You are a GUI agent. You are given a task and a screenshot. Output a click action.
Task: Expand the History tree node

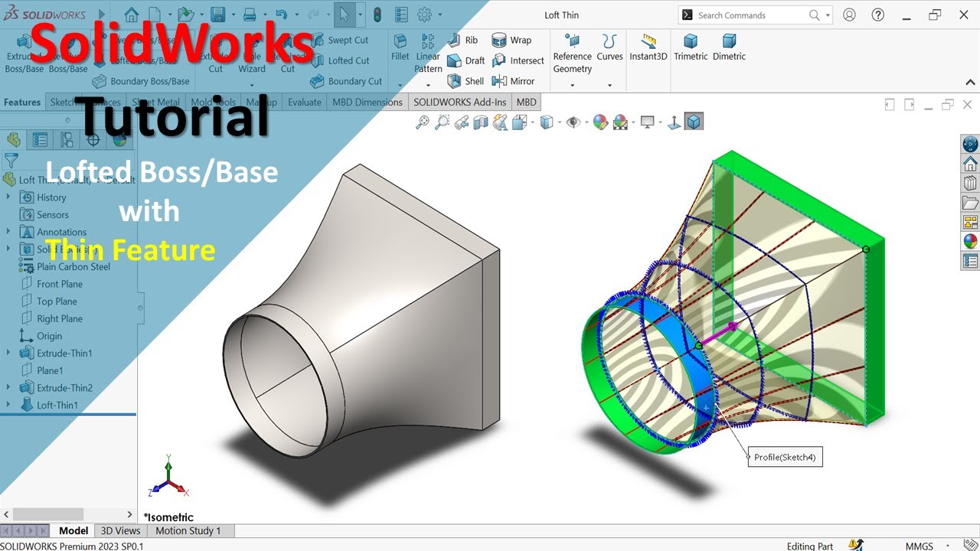pyautogui.click(x=9, y=197)
